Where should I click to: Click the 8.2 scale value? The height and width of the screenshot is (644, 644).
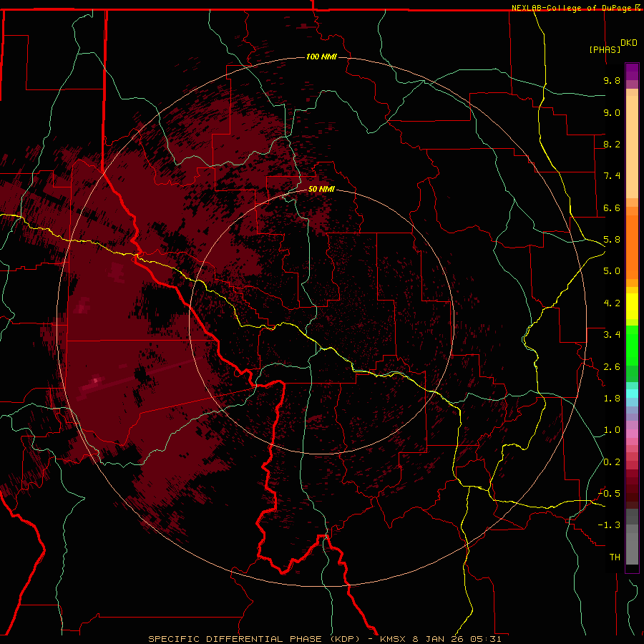612,144
